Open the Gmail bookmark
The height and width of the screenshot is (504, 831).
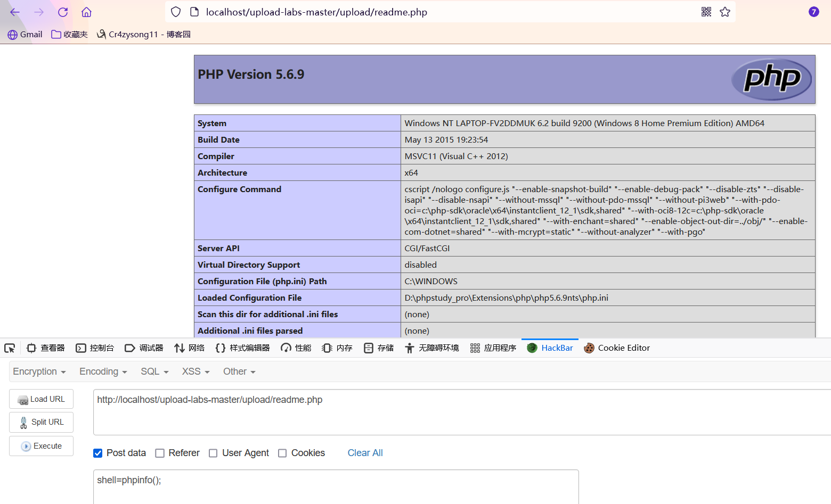(25, 35)
